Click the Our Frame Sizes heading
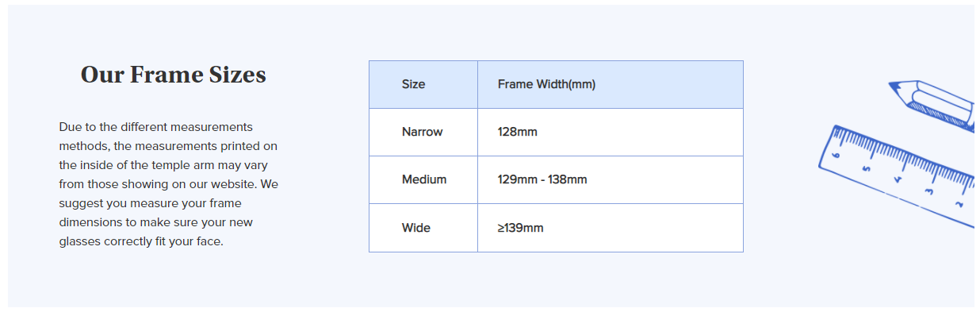 pos(174,75)
